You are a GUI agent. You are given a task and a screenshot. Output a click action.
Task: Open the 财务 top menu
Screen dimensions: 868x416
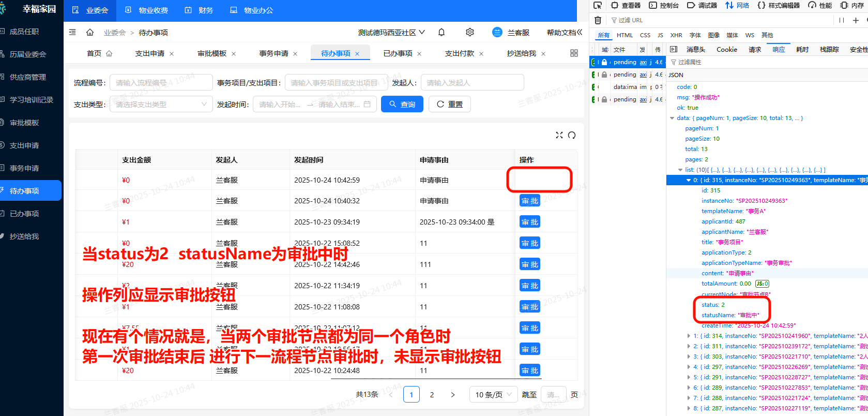tap(200, 10)
